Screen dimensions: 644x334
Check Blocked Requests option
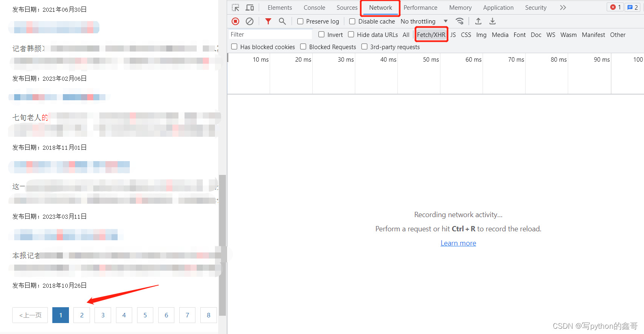pyautogui.click(x=303, y=47)
